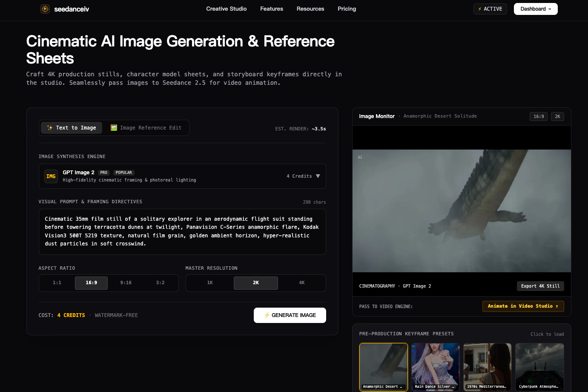Select 9:16 aspect ratio
This screenshot has width=588, height=392.
pos(126,283)
